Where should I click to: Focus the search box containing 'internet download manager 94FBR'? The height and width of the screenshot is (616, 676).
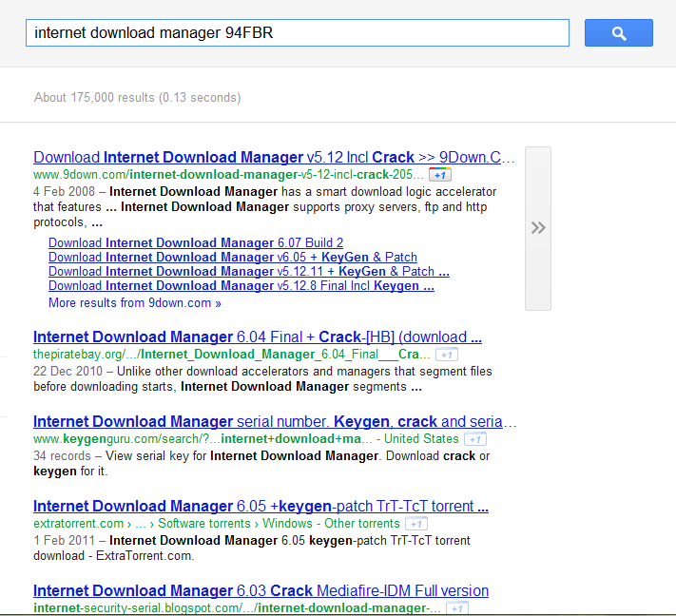[298, 32]
